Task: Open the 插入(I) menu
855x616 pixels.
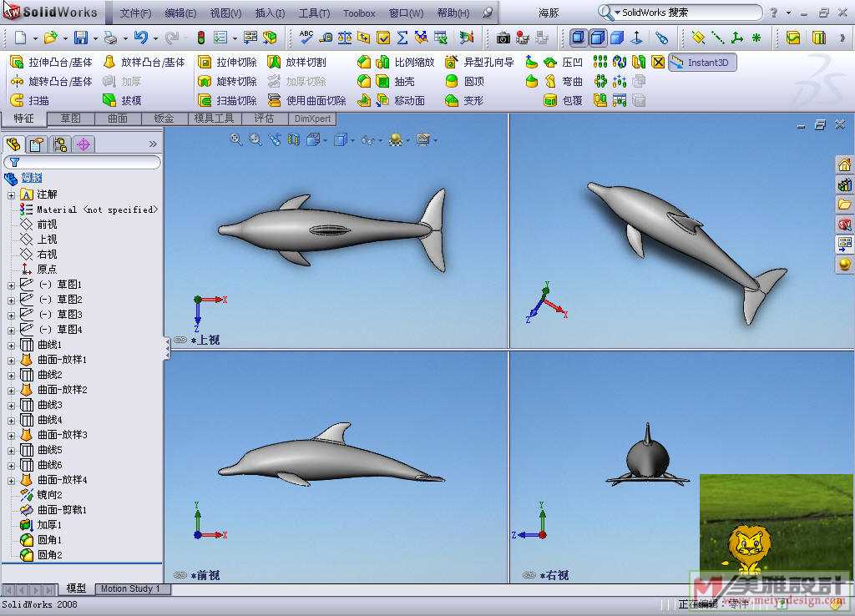Action: coord(270,13)
